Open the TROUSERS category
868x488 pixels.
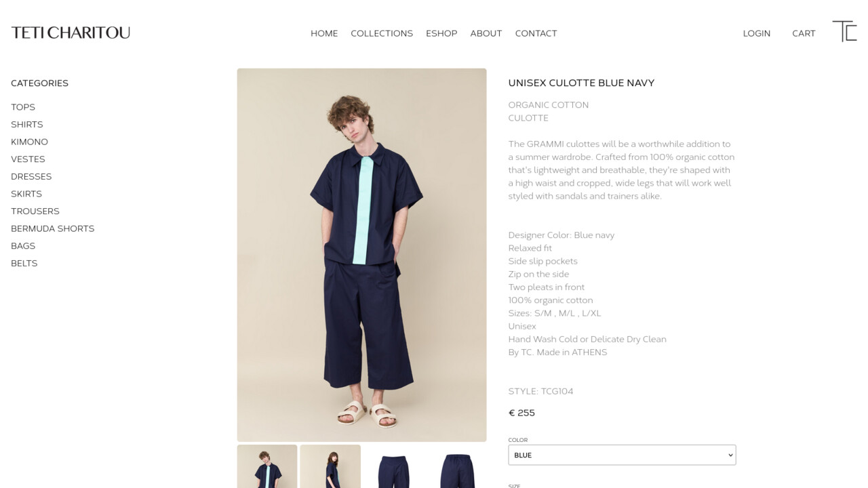(x=35, y=211)
